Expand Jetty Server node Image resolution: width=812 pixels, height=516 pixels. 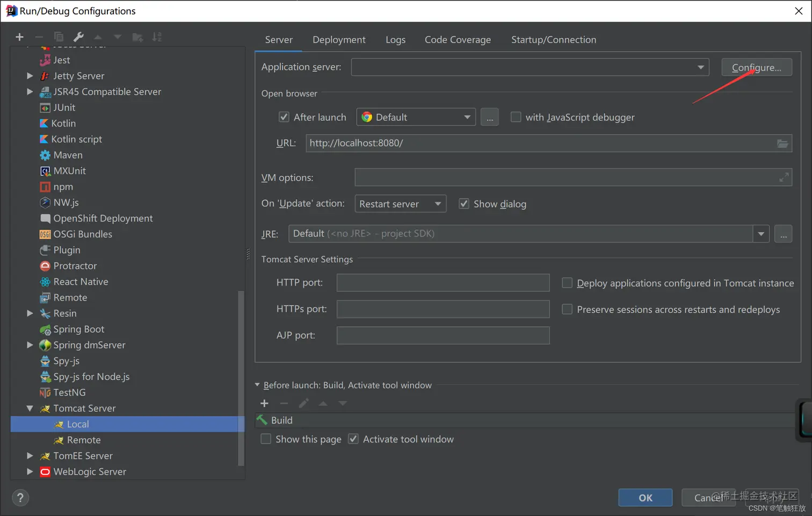(30, 76)
